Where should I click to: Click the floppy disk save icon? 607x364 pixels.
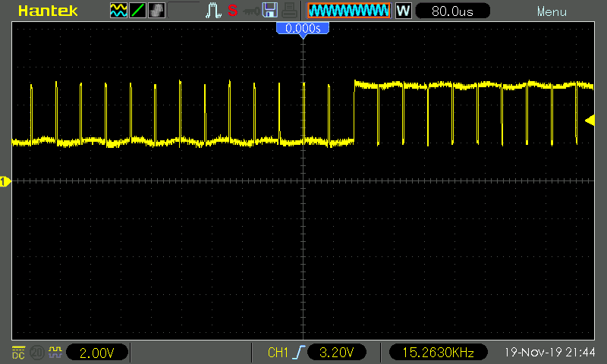tap(269, 11)
